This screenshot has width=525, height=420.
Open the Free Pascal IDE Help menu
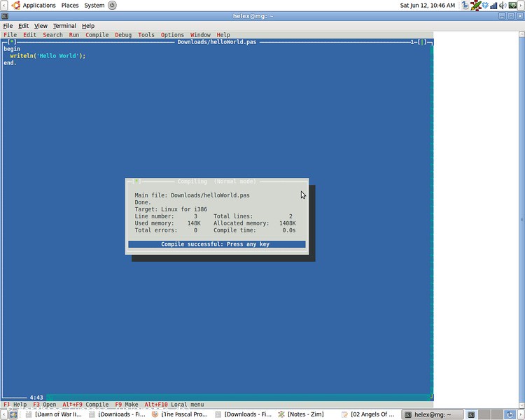[223, 35]
